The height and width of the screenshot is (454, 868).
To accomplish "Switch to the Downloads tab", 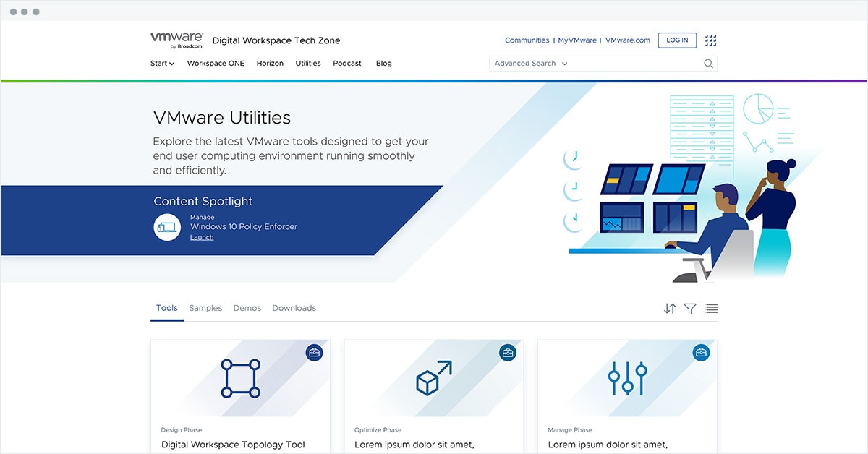I will (x=294, y=308).
